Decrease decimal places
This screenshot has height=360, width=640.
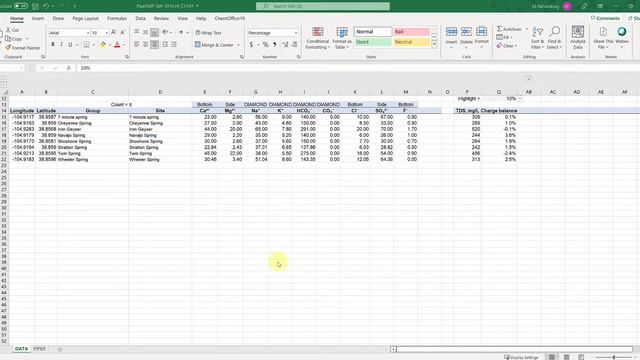pos(295,44)
